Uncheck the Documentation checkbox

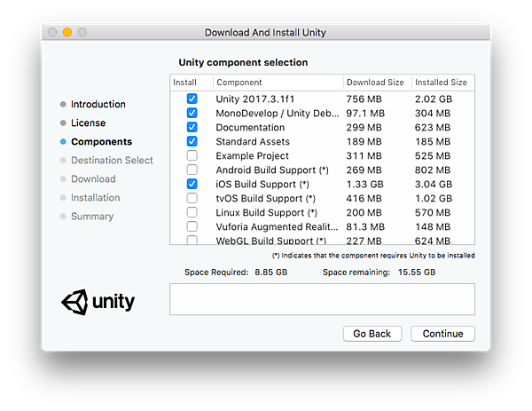coord(192,127)
